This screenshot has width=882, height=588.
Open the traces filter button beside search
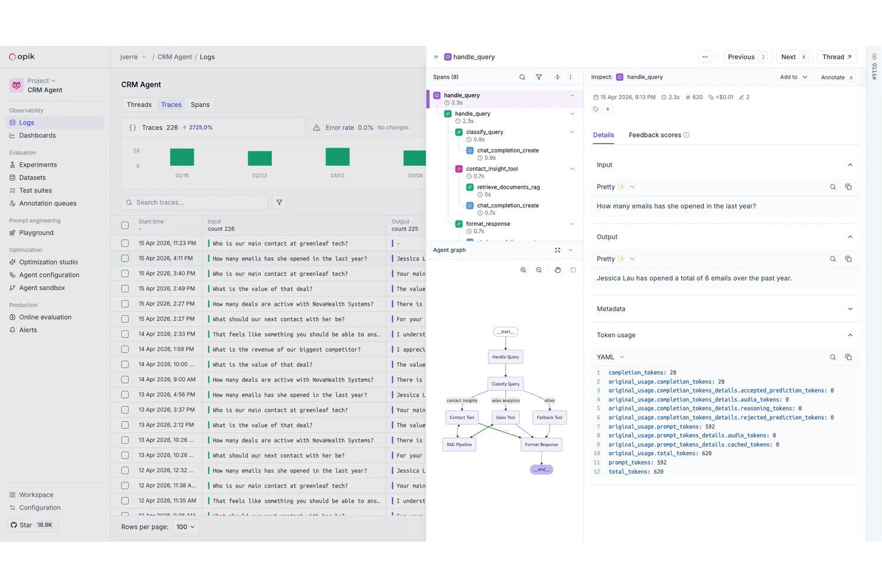coord(279,203)
